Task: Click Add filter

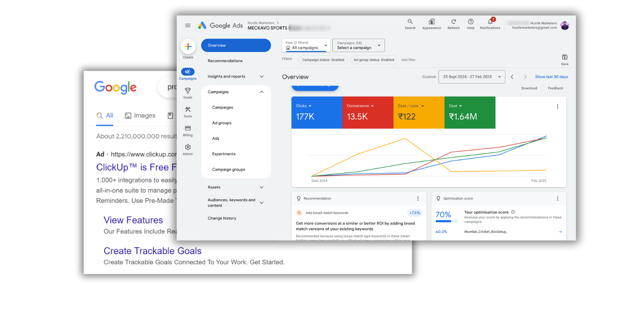Action: pos(408,60)
